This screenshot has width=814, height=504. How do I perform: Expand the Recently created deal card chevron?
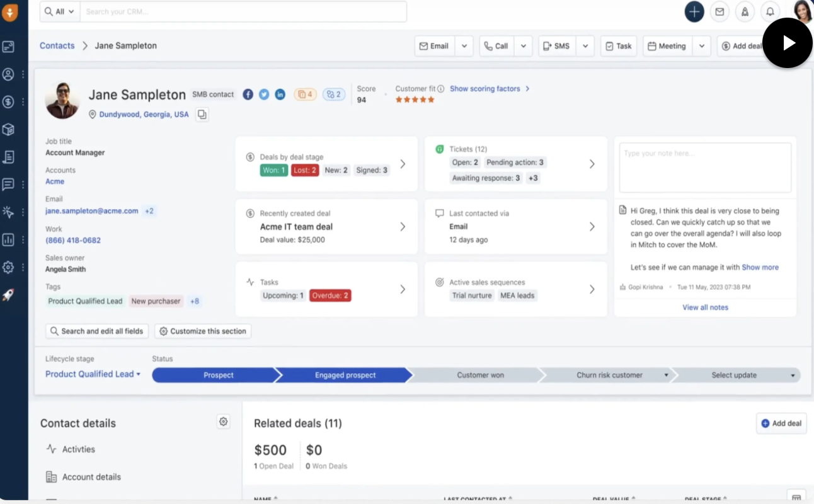pos(403,227)
